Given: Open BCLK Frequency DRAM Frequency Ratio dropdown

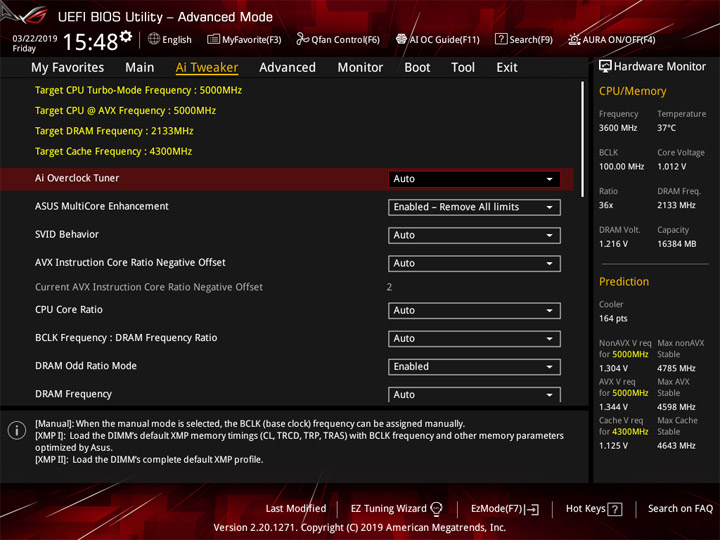Looking at the screenshot, I should click(x=474, y=338).
